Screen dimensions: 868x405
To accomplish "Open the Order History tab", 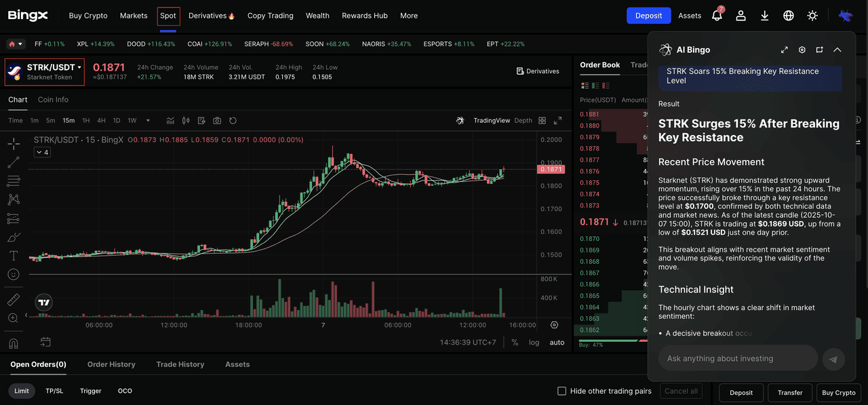I will click(x=111, y=364).
